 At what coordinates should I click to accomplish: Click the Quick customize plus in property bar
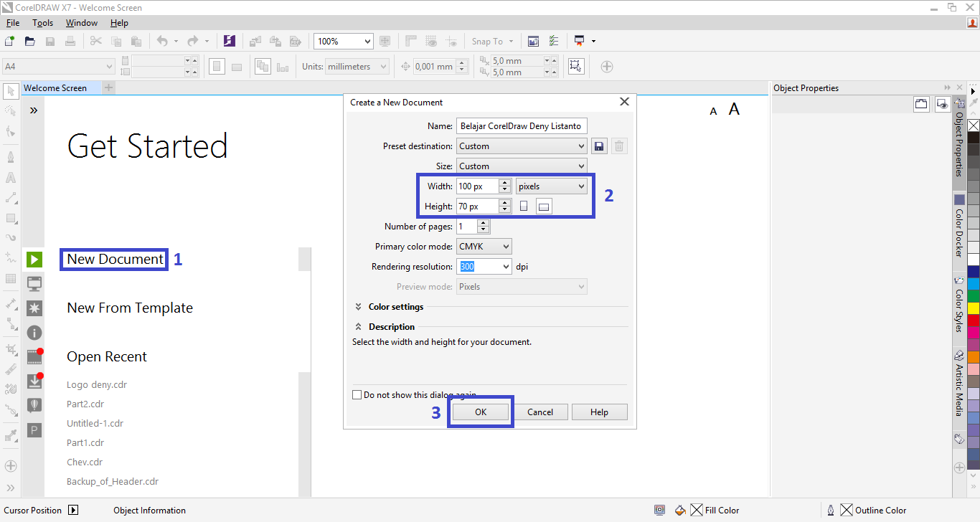click(607, 66)
